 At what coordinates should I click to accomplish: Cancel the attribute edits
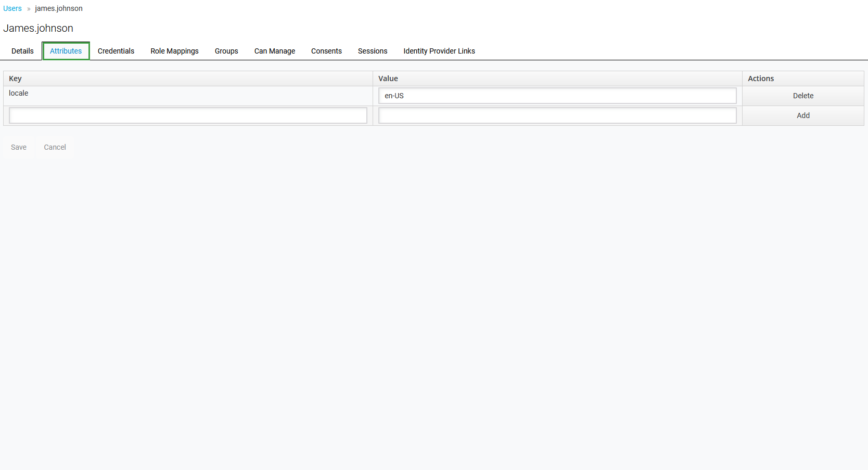point(55,147)
